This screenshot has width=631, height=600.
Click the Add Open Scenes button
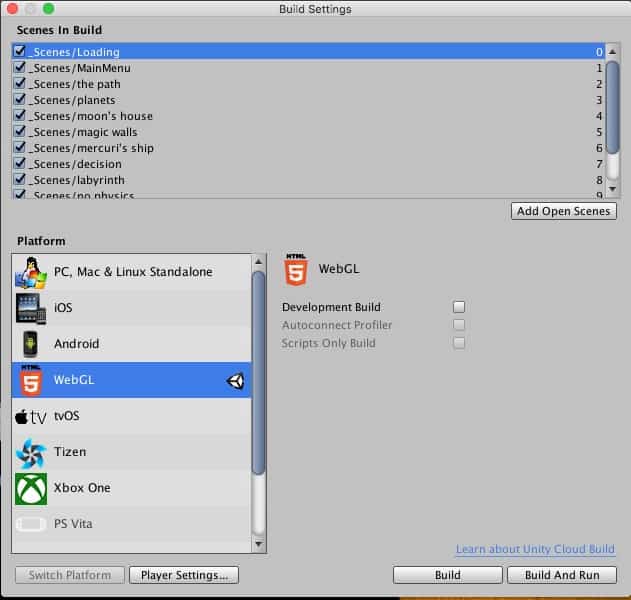tap(564, 211)
